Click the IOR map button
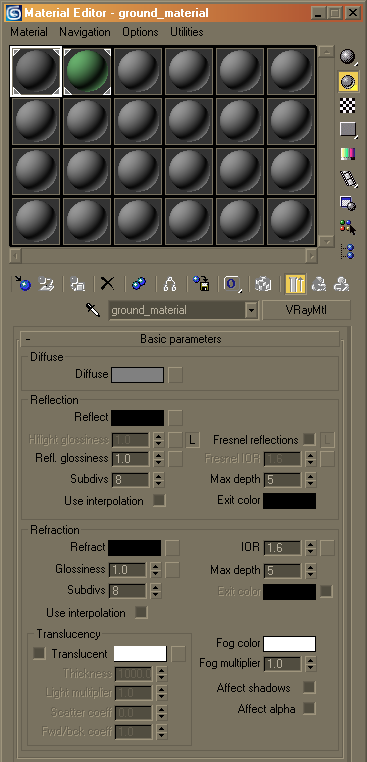The height and width of the screenshot is (762, 367). pyautogui.click(x=328, y=548)
